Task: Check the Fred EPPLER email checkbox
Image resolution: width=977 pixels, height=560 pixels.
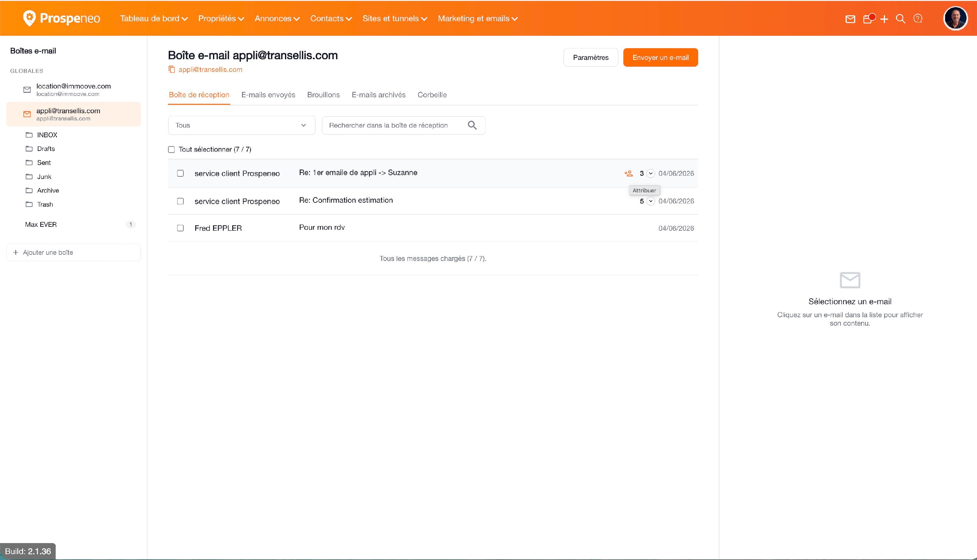Action: (x=180, y=228)
